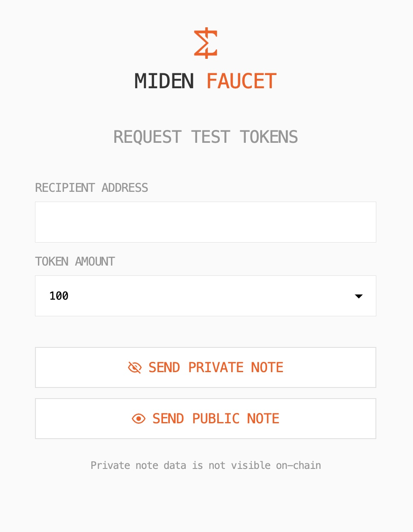Click the orange FAUCET title word
Viewport: 413px width, 532px height.
click(x=241, y=81)
